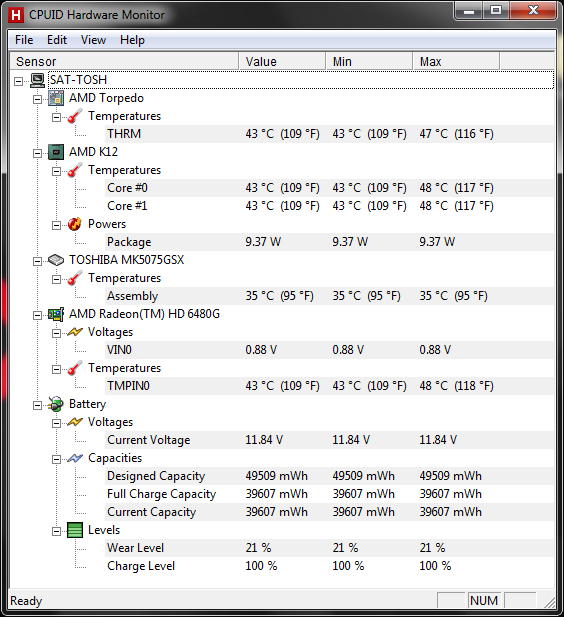
Task: Select the Current Capacity row
Action: coord(330,512)
